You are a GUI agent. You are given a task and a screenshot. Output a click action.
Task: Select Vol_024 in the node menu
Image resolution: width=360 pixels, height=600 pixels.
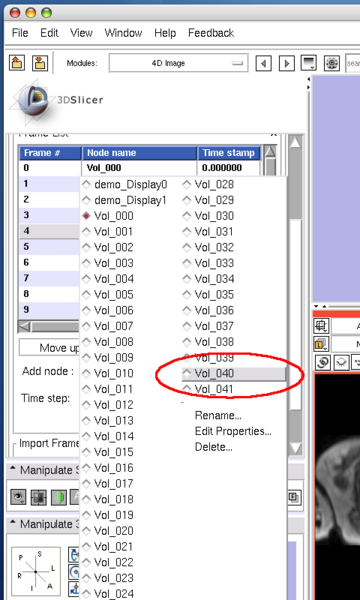(x=108, y=593)
